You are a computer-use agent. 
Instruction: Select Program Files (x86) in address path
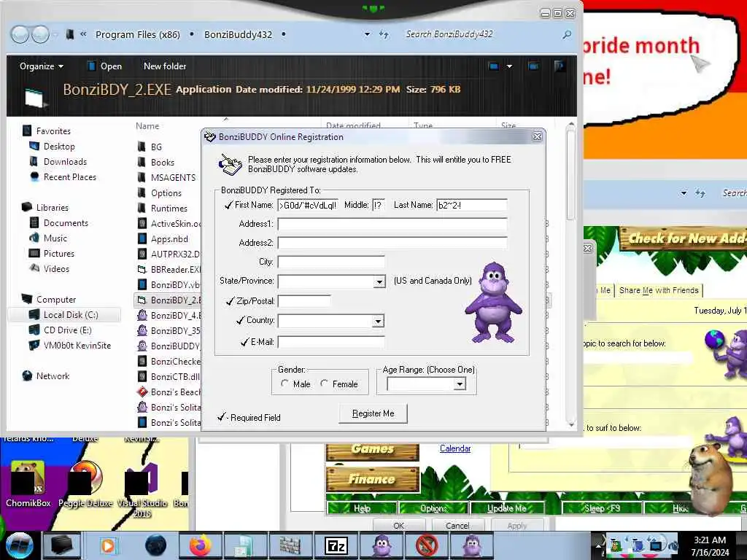click(138, 35)
